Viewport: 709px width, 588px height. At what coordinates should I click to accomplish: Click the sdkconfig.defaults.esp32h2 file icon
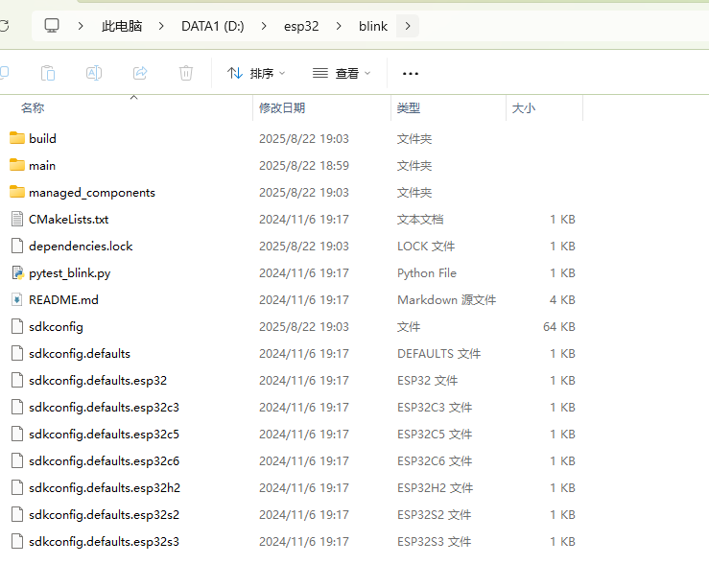click(x=17, y=487)
